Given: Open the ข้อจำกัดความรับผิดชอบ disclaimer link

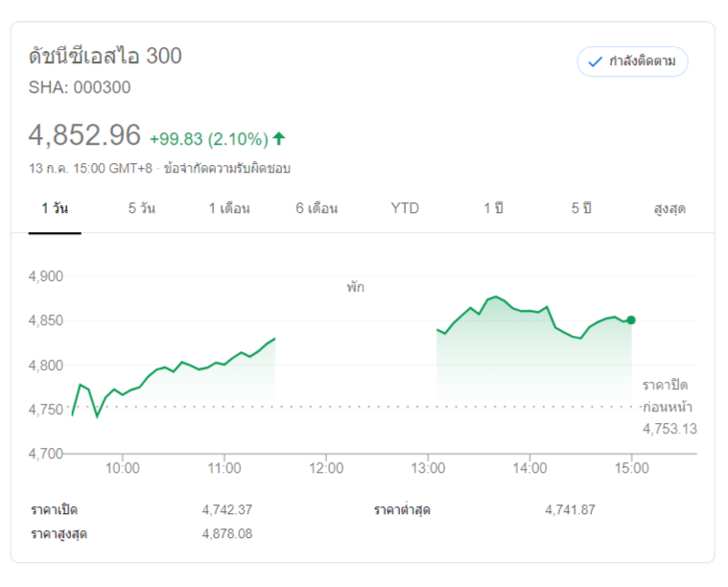Looking at the screenshot, I should click(x=227, y=168).
